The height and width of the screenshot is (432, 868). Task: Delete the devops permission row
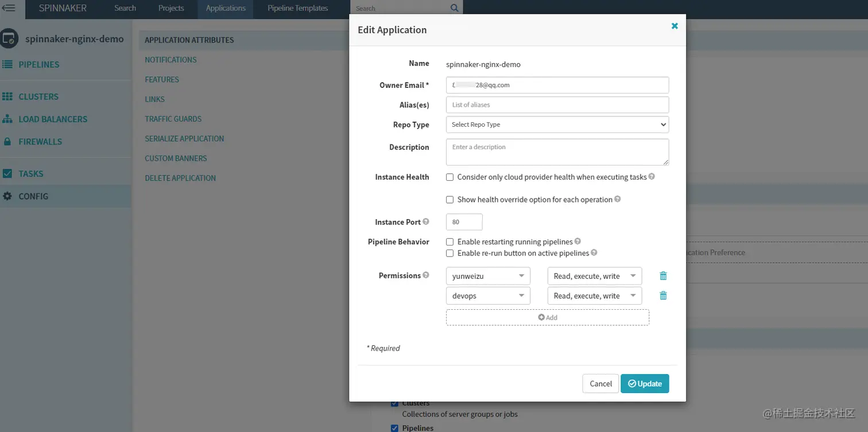(663, 295)
